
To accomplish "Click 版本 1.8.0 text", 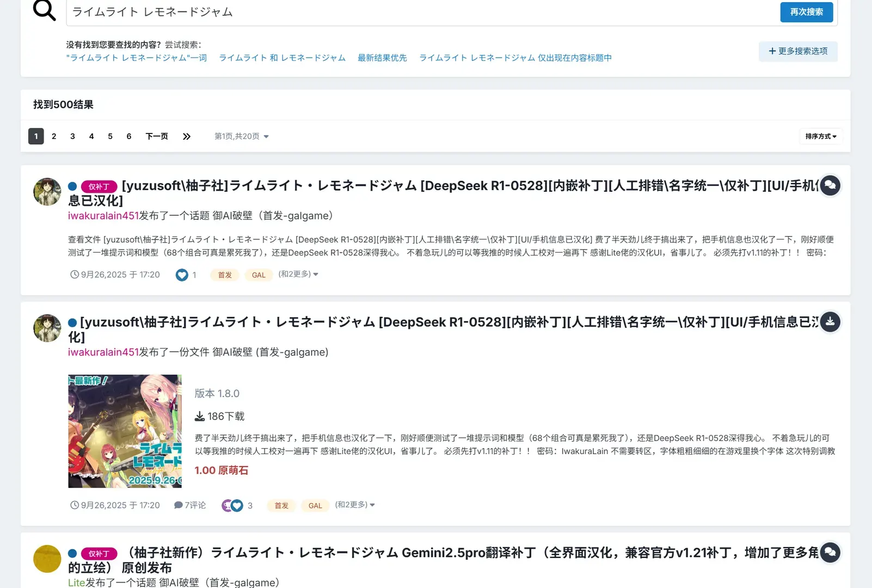I will 217,394.
